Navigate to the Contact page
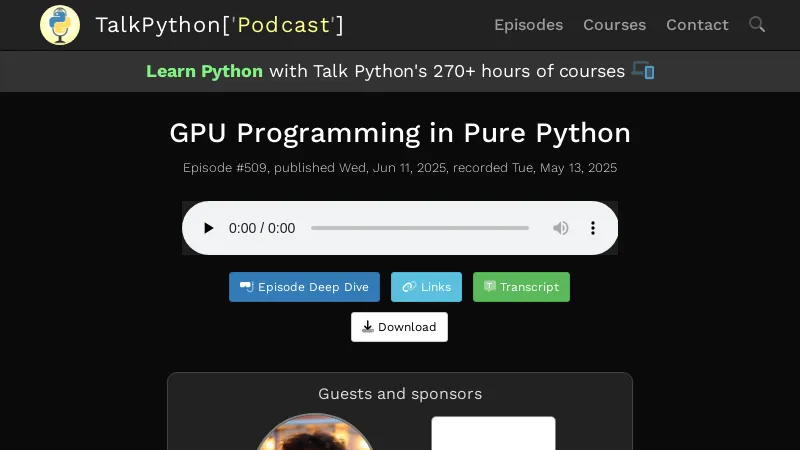This screenshot has width=800, height=450. pyautogui.click(x=697, y=25)
